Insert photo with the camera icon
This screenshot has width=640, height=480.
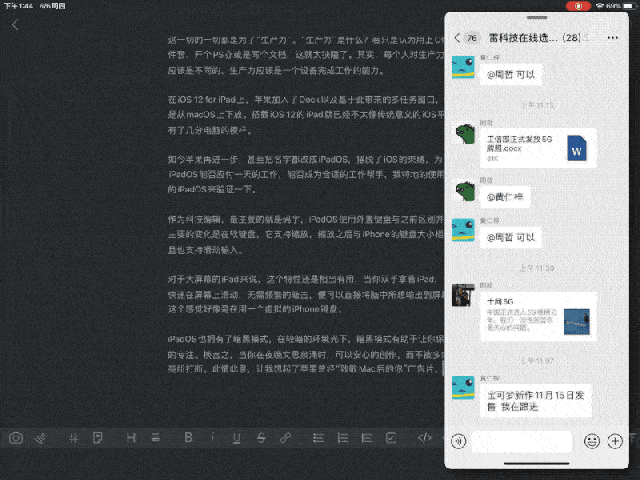click(x=16, y=438)
